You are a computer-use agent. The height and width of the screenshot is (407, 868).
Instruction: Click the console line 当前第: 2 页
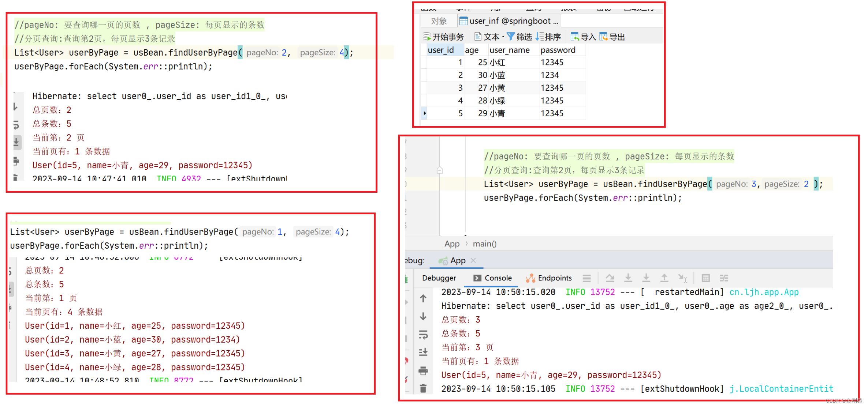tap(58, 138)
